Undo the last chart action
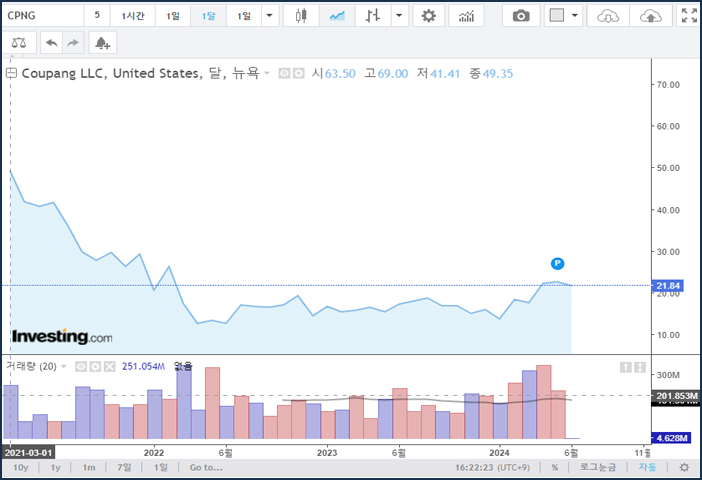 point(51,43)
